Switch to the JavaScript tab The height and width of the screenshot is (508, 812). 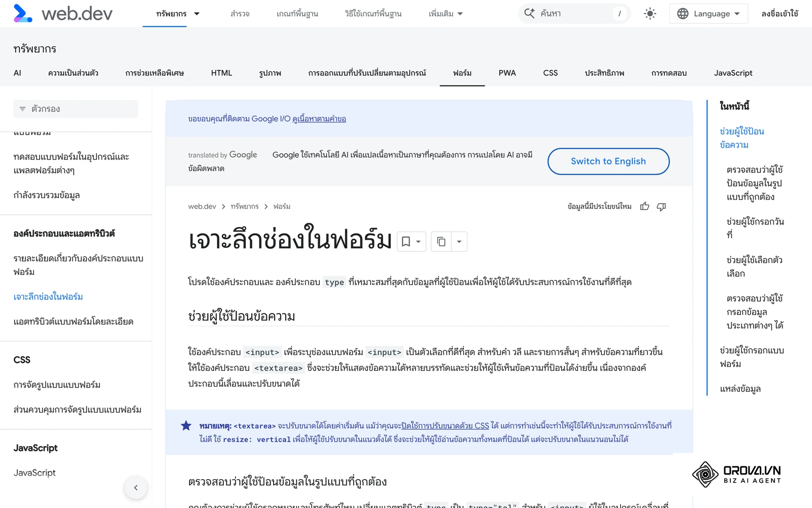(733, 73)
